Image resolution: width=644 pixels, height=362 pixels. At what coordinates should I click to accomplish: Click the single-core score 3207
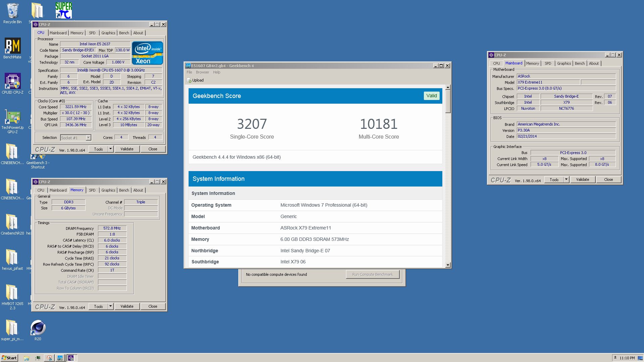coord(252,124)
